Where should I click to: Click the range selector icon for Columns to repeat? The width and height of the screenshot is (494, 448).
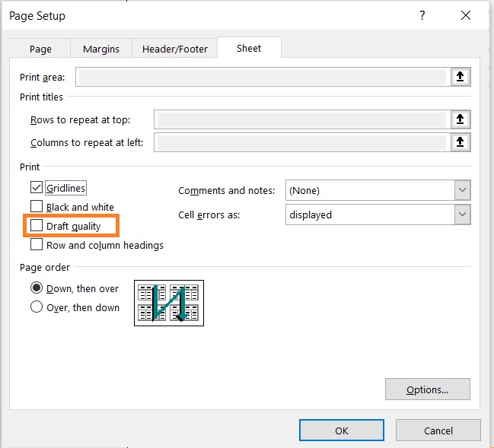(x=460, y=142)
